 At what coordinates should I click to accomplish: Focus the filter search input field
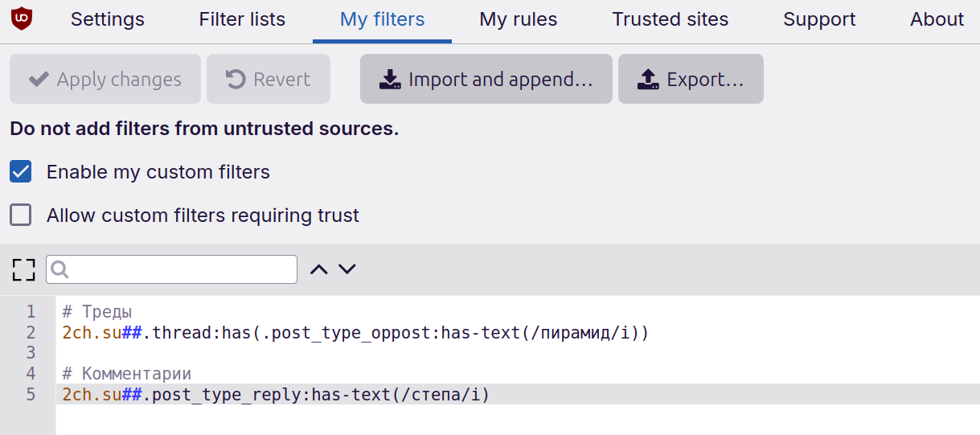pos(182,269)
